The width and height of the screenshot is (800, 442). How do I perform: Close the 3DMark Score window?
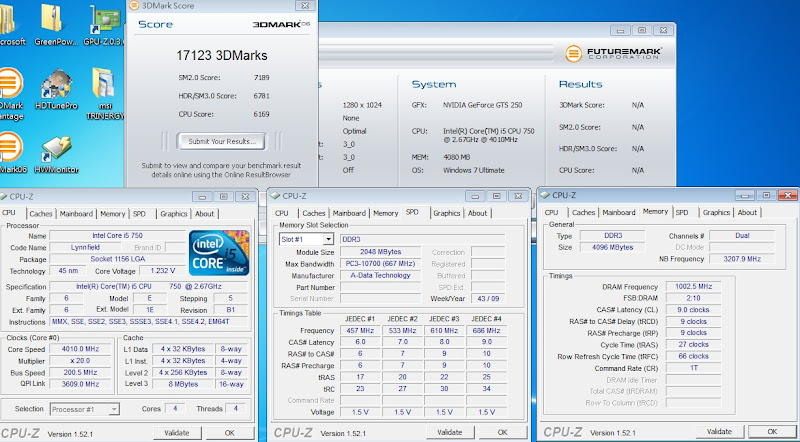click(x=305, y=6)
